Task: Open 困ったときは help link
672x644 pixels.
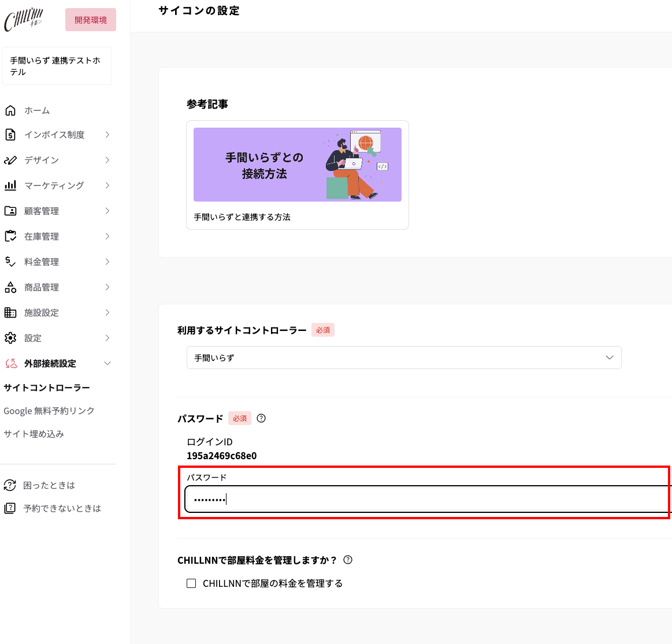Action: pos(49,485)
